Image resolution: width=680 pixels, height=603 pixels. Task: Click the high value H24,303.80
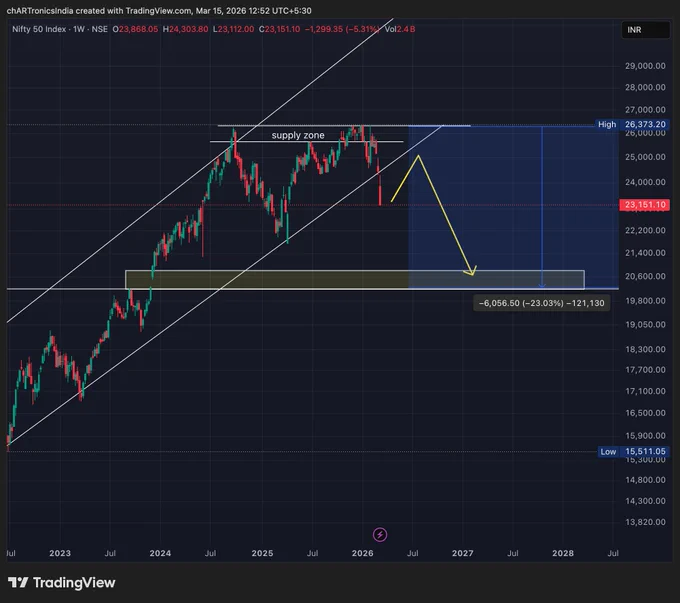186,29
